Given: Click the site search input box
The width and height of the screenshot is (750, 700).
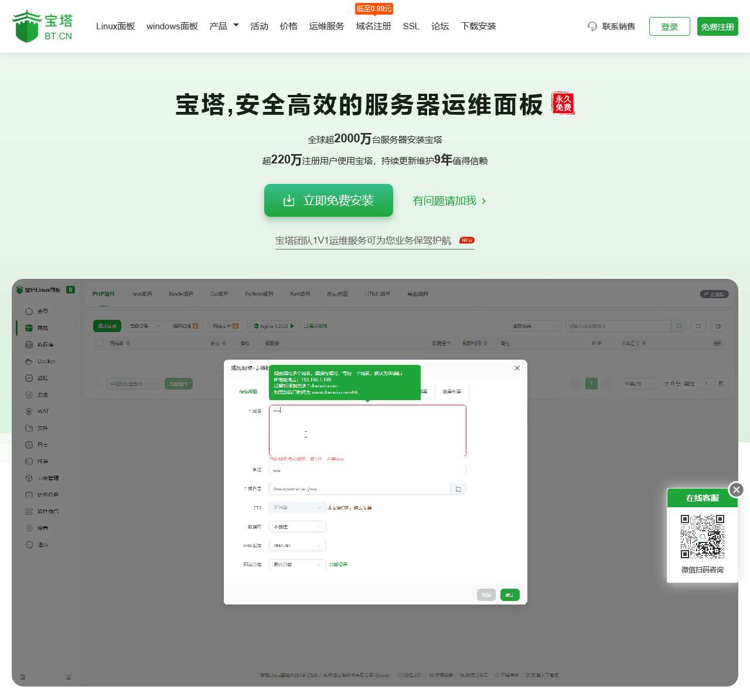Looking at the screenshot, I should (x=618, y=326).
